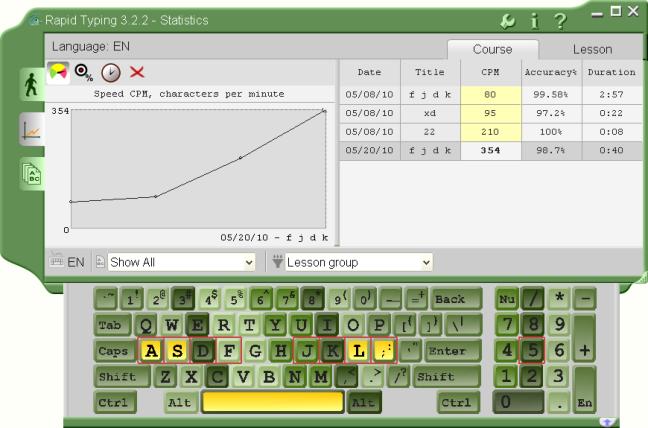Click the Tab key on the virtual keyboard
The image size is (648, 428).
pos(112,325)
